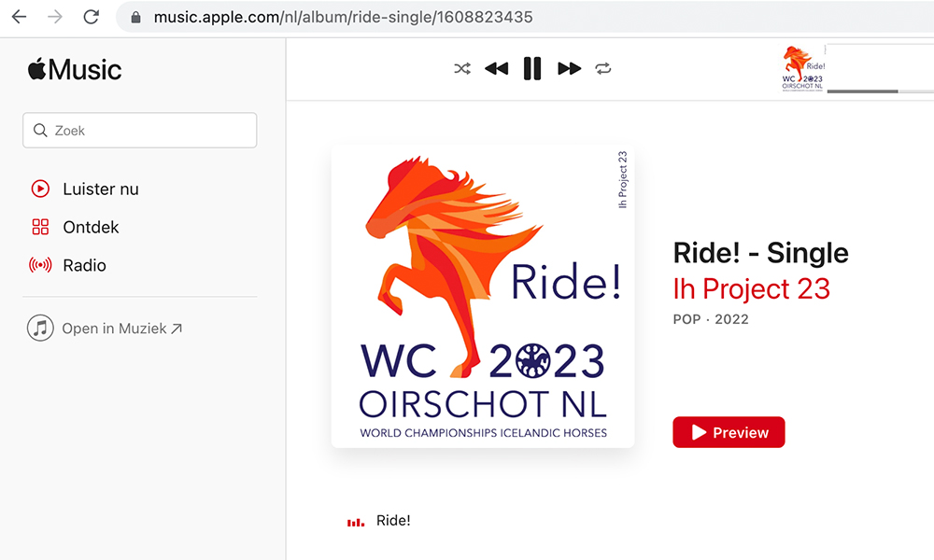This screenshot has height=560, width=934.
Task: Click the now-playing equalizer bars icon
Action: 356,522
